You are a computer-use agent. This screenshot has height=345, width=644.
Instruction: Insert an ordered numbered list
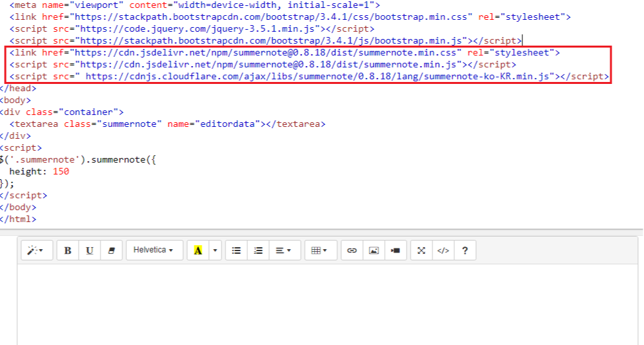pos(259,250)
